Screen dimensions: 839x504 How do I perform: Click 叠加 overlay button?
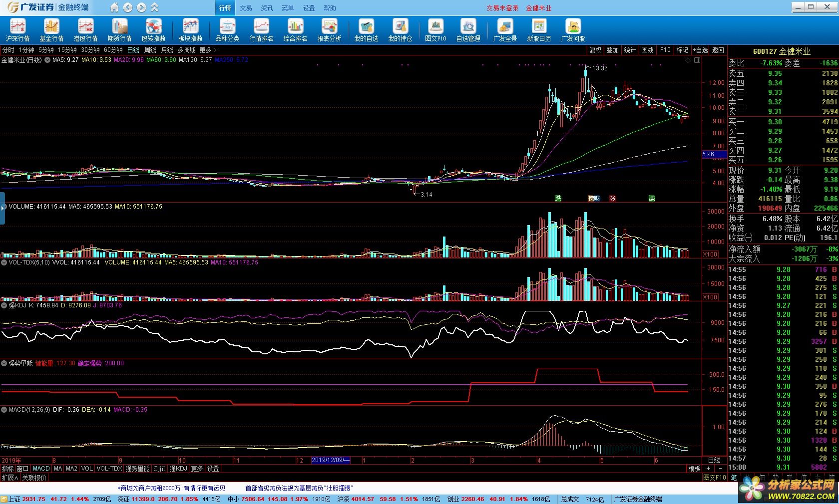point(613,50)
